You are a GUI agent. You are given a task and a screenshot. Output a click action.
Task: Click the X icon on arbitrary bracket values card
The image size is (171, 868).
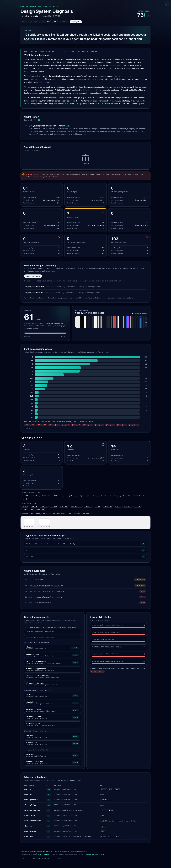(x=147, y=237)
